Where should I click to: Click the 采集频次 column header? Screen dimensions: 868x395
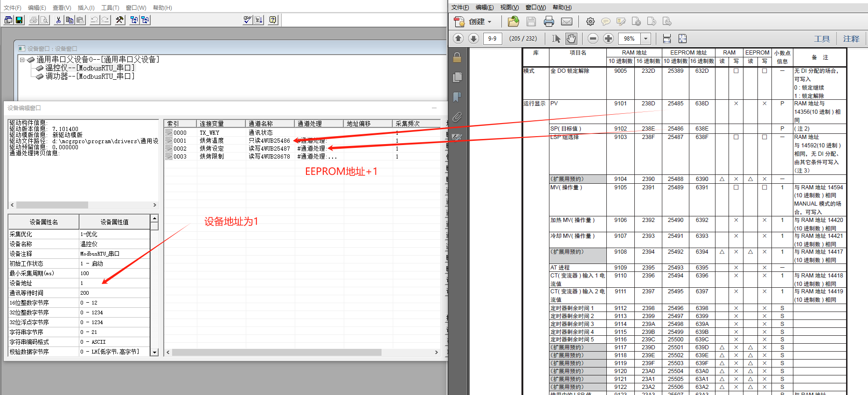416,124
